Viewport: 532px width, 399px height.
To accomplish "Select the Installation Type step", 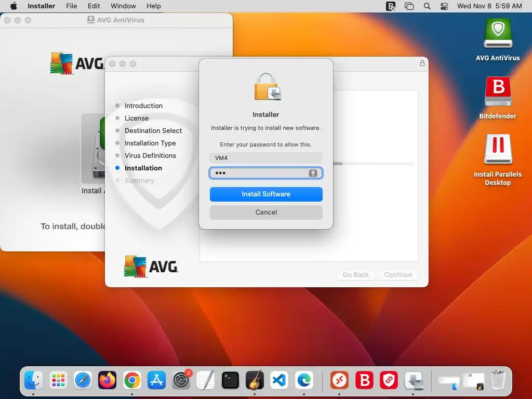I will (150, 143).
